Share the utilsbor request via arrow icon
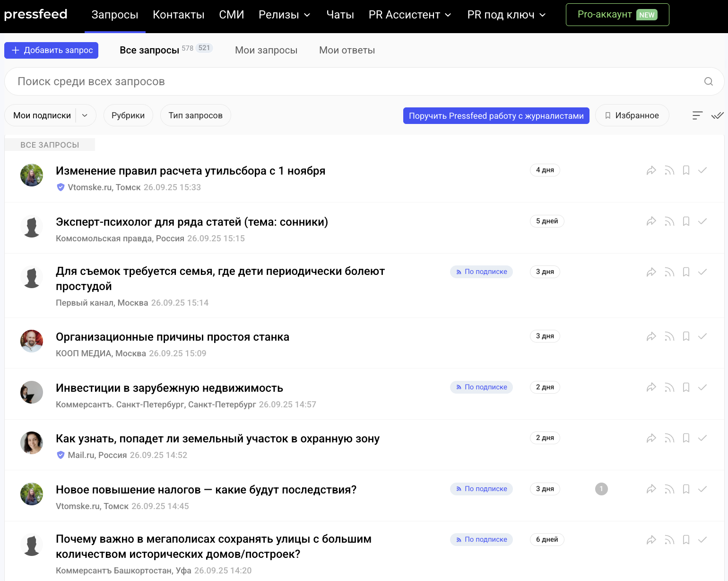Image resolution: width=728 pixels, height=581 pixels. click(651, 170)
